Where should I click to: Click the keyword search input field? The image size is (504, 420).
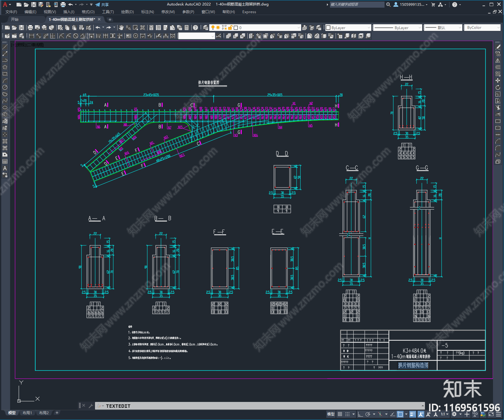click(357, 4)
